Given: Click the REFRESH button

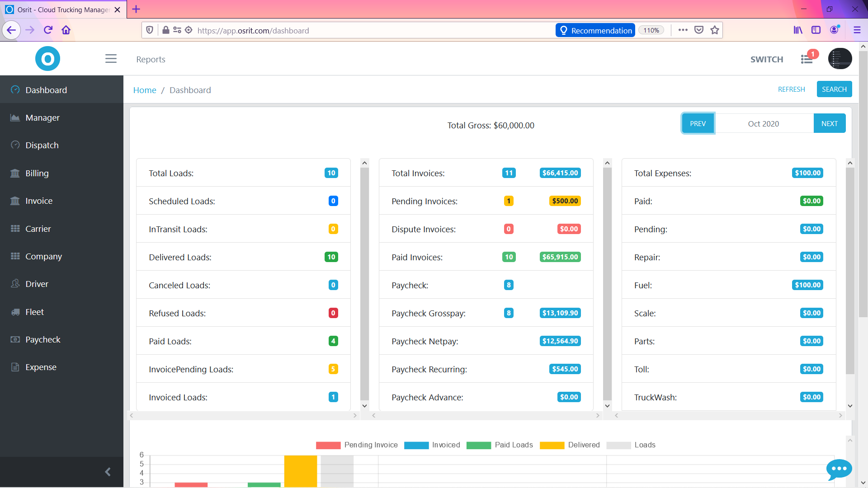Looking at the screenshot, I should tap(791, 89).
